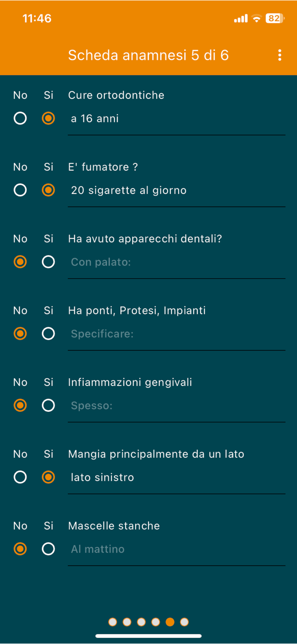This screenshot has width=297, height=644.
Task: Select Si for Ha avuto apparecchi dentali
Action: tap(48, 262)
